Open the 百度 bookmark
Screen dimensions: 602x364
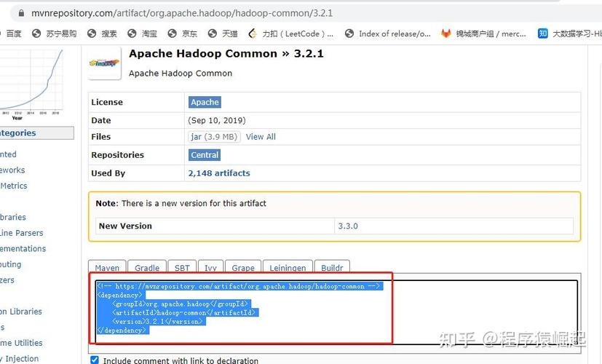point(12,33)
